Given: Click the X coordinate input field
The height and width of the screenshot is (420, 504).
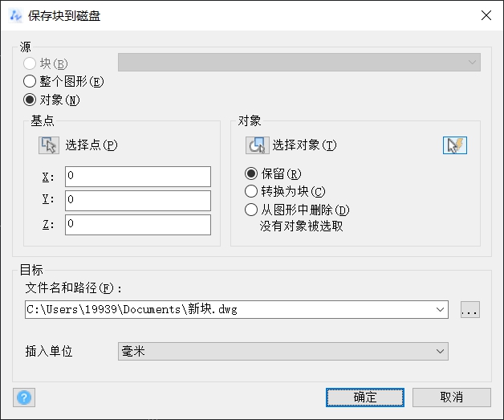Looking at the screenshot, I should (x=137, y=176).
